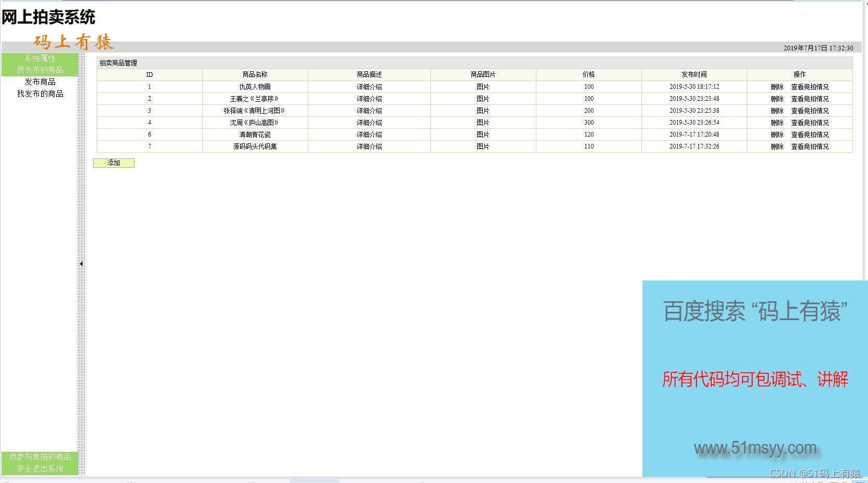View 查看竞拍情况 for 沈周《庐山高图》

[810, 123]
